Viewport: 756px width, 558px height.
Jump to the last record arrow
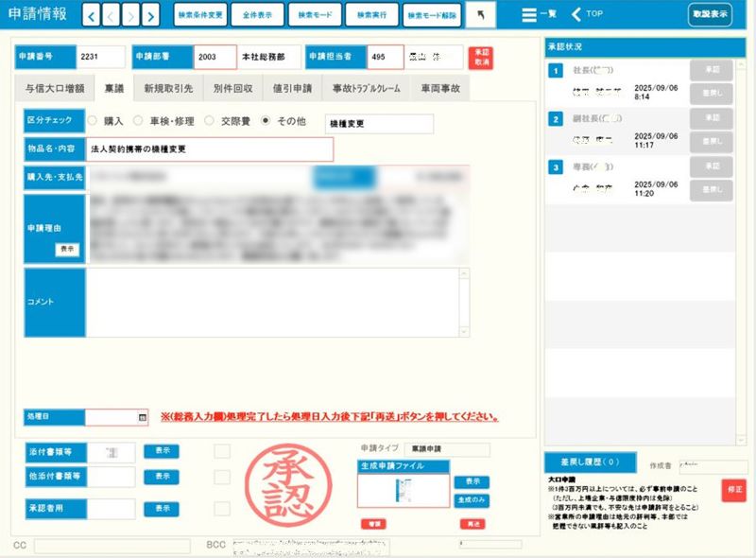pos(152,14)
